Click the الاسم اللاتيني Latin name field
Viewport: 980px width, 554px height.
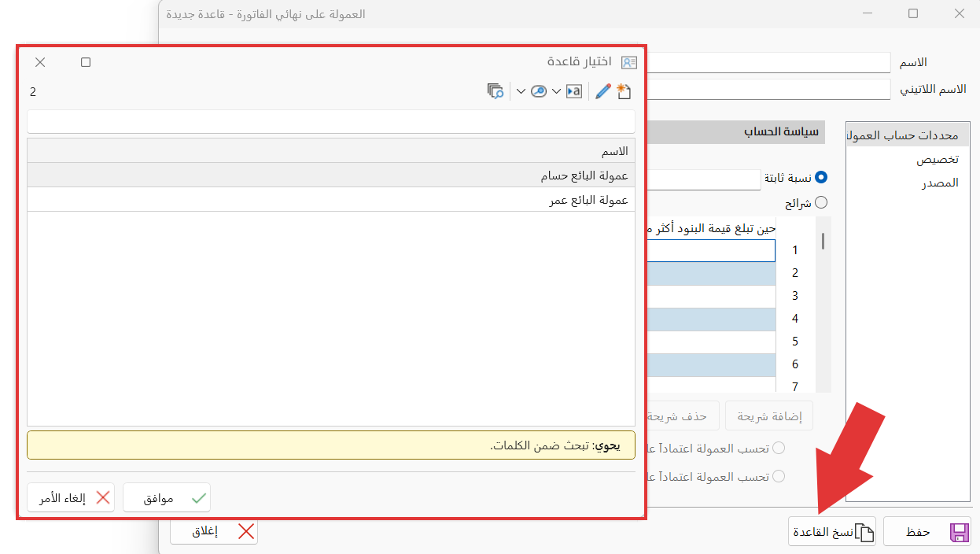tap(768, 90)
